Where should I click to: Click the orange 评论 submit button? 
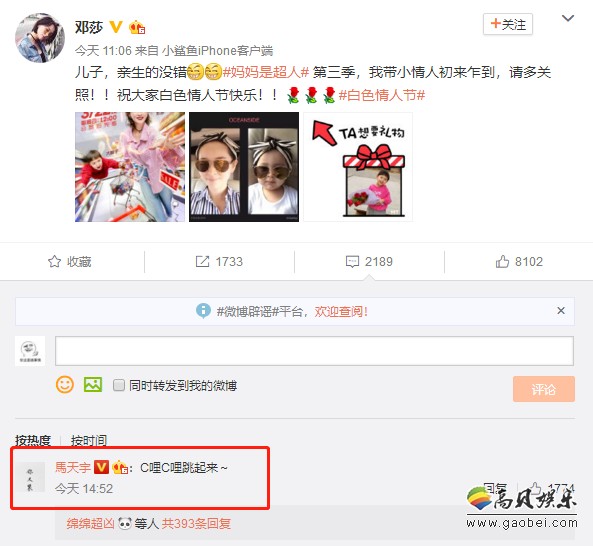click(544, 389)
